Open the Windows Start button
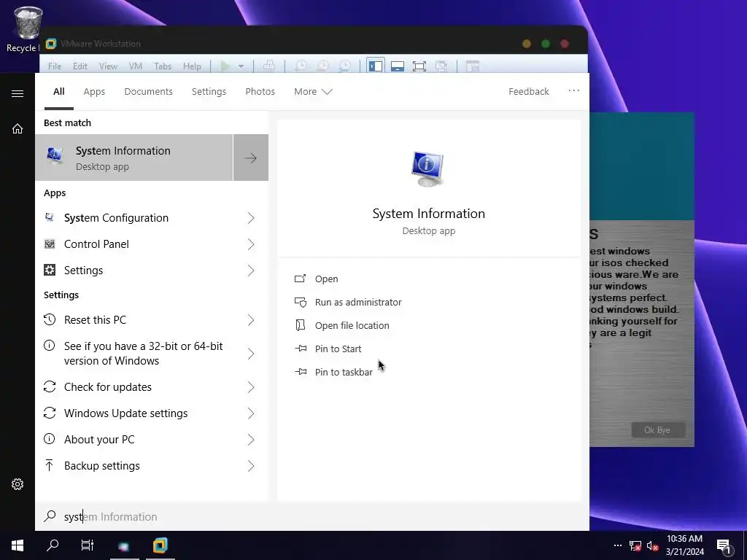 18,545
